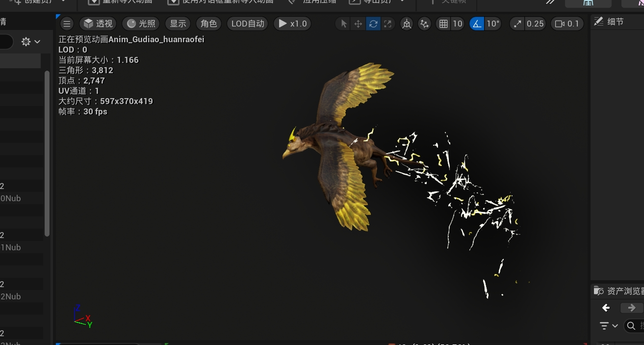Click the LOD自动 button
Viewport: 644px width, 345px height.
[248, 24]
